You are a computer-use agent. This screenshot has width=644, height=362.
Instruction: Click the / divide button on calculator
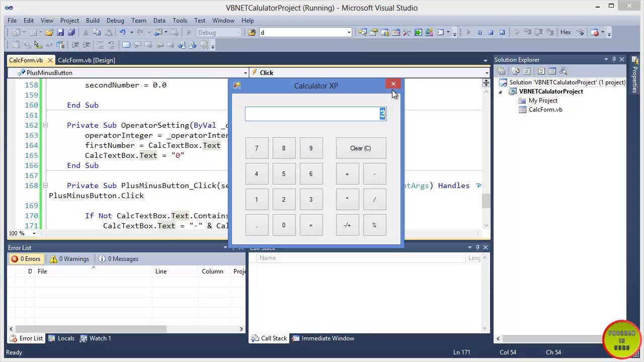pos(374,200)
